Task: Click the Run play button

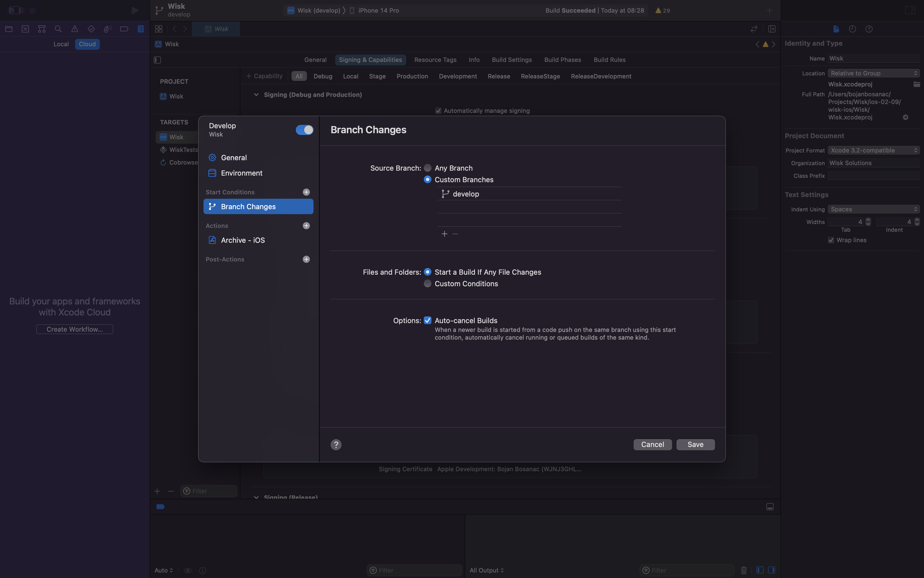Action: pyautogui.click(x=135, y=10)
